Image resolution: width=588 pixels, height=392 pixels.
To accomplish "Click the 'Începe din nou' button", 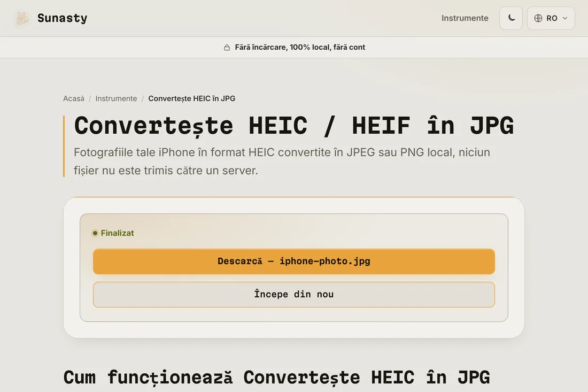I will coord(294,295).
